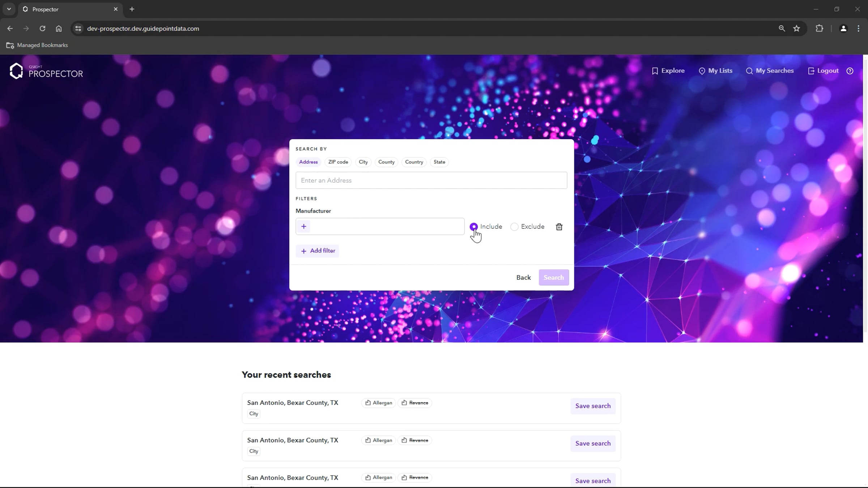Image resolution: width=868 pixels, height=488 pixels.
Task: Save the second San Antonio recent search
Action: pos(593,444)
